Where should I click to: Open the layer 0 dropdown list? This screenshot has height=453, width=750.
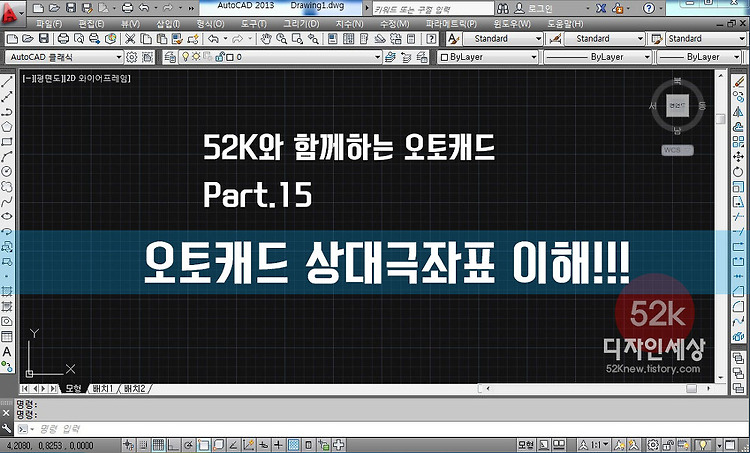(x=280, y=57)
